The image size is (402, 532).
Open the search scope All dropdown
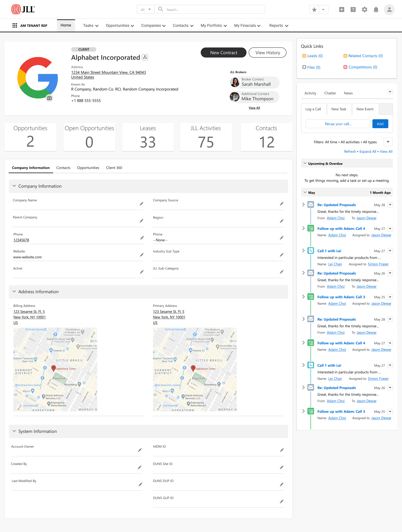point(146,9)
